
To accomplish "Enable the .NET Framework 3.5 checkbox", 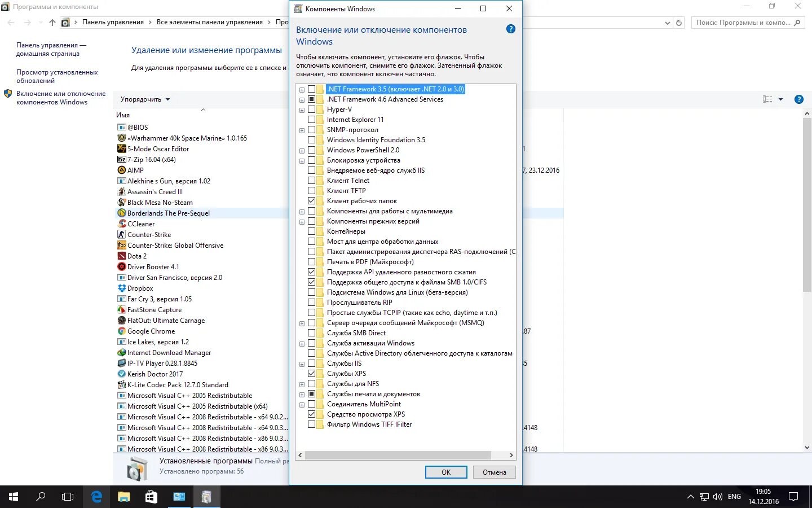I will click(x=311, y=89).
